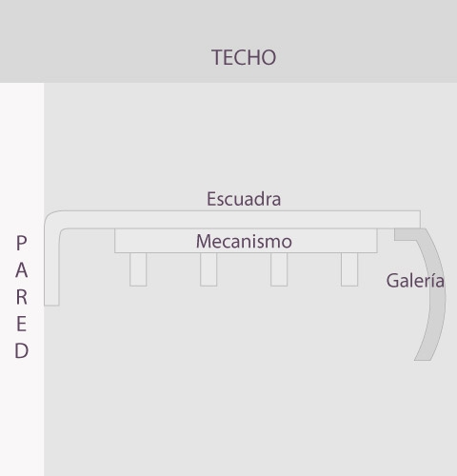Click the first tab under Mecanismo
Screen dimensions: 457x476
coord(138,269)
